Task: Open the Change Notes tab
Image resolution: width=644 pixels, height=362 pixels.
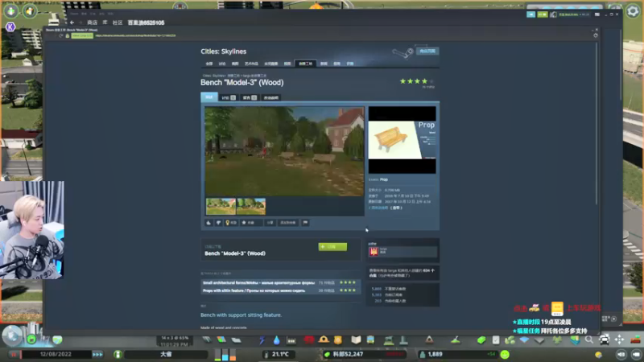Action: tap(271, 97)
